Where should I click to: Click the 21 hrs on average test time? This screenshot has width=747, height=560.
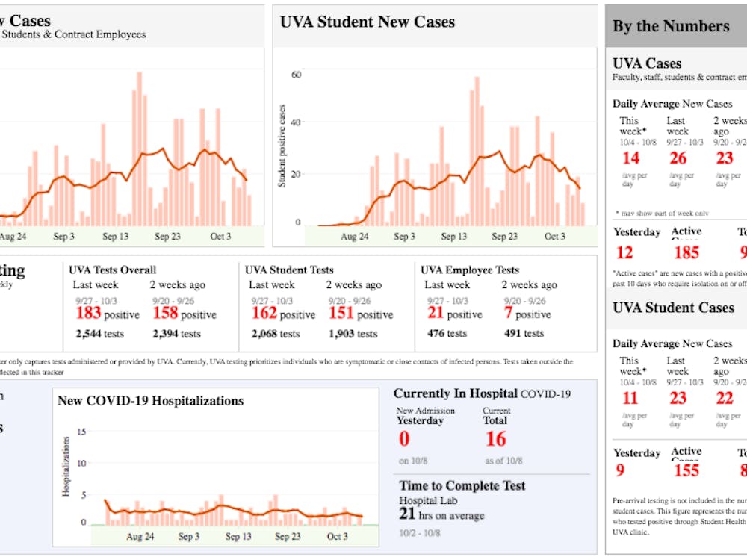(x=441, y=514)
